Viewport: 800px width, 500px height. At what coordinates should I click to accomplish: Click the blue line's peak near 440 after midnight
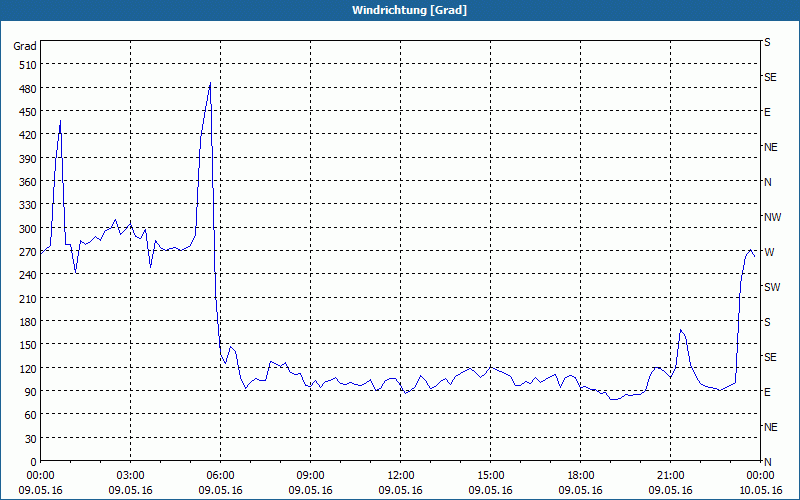[x=60, y=121]
